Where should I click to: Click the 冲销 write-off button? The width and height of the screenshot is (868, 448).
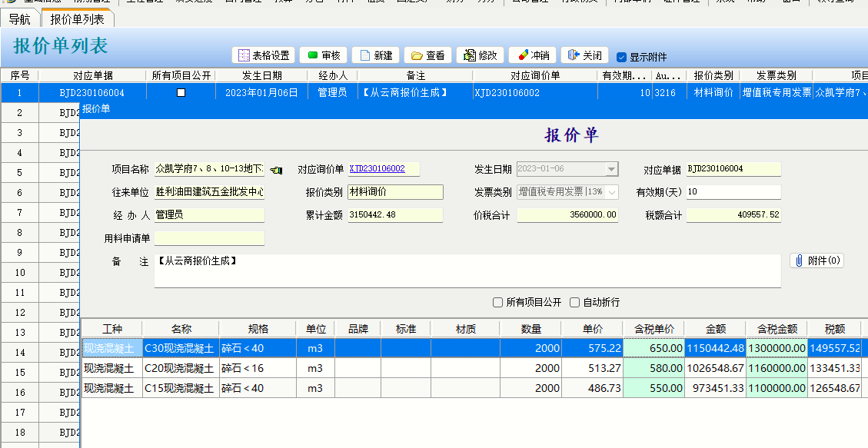(532, 55)
